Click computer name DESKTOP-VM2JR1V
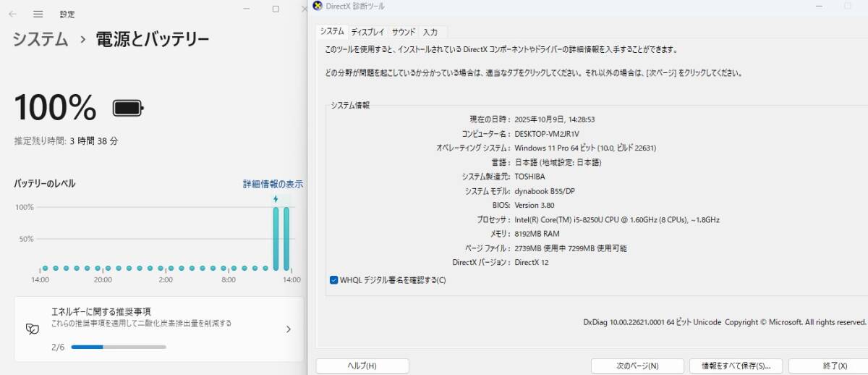 (547, 134)
